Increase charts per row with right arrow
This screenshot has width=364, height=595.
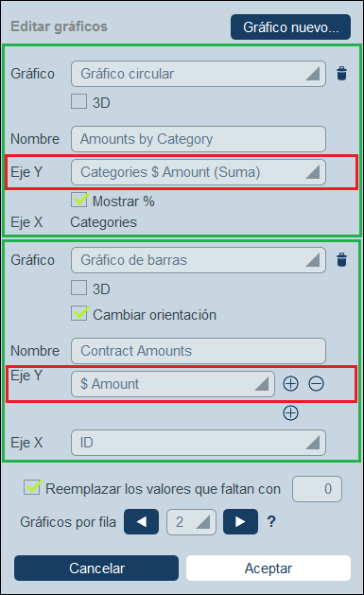[240, 522]
